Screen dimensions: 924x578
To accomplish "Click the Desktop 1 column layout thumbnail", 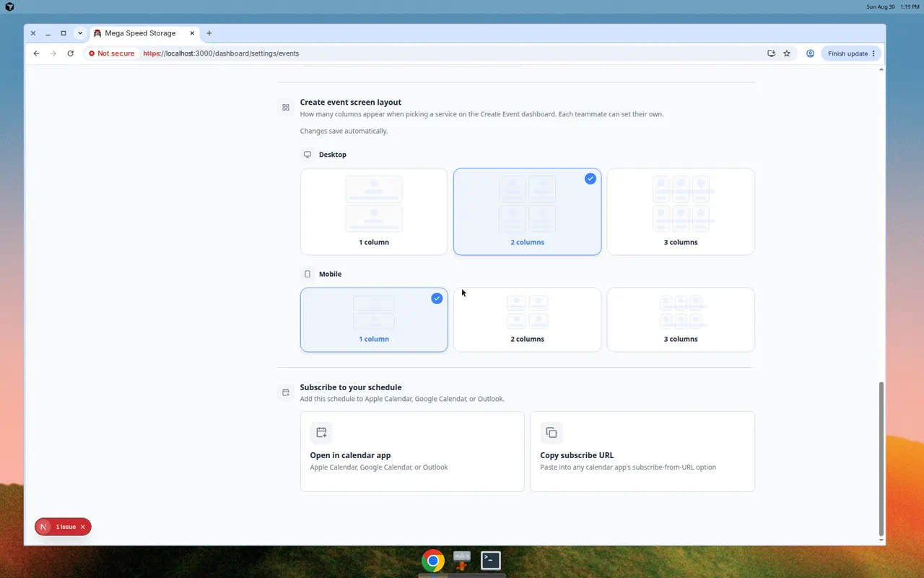I will [x=374, y=204].
